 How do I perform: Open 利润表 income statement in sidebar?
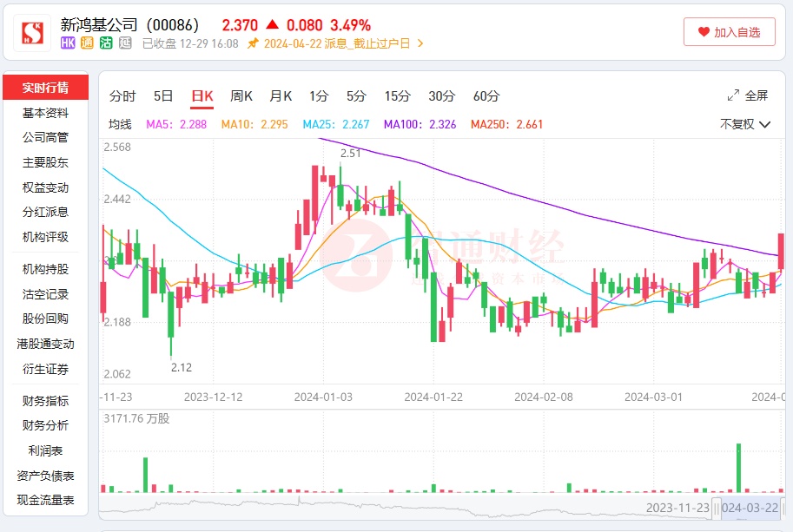45,450
